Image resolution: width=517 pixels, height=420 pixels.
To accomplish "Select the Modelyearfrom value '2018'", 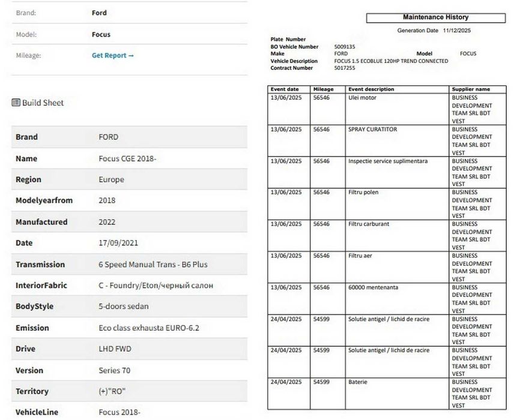I will coord(107,200).
